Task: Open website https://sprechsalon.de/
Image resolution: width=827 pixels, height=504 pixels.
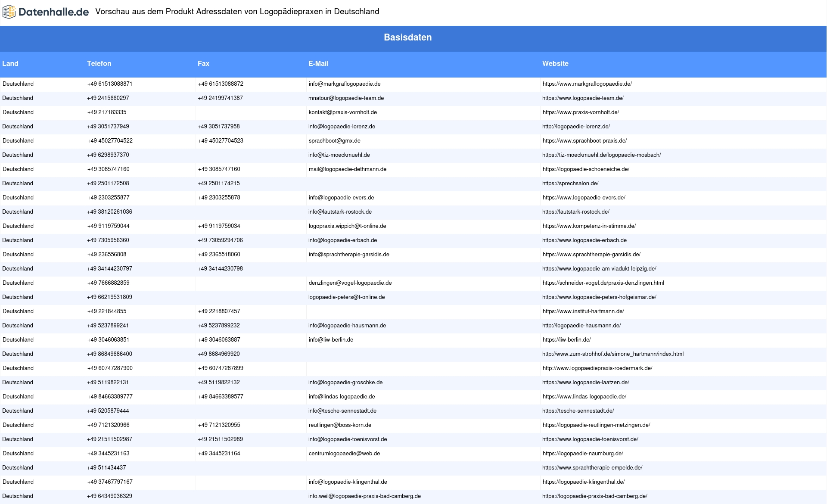Action: [570, 184]
